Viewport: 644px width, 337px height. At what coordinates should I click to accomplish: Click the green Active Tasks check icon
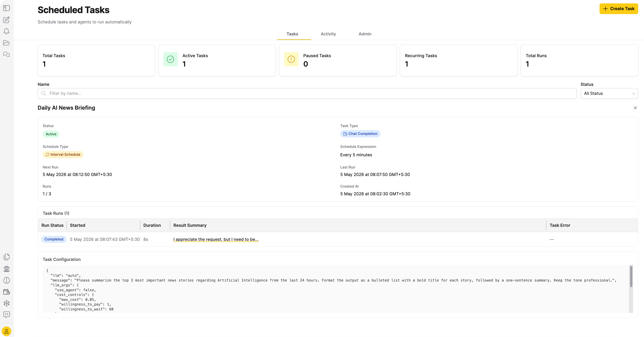point(171,59)
